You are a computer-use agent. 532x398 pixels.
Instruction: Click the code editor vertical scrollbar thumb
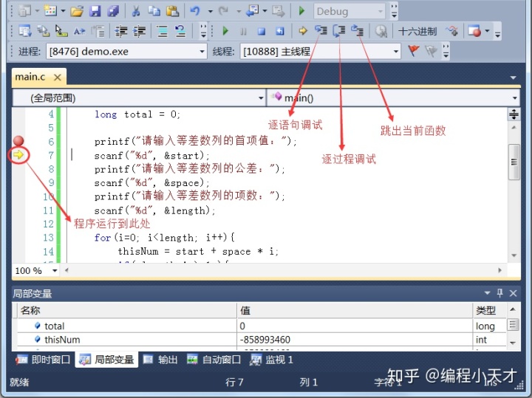click(x=514, y=162)
